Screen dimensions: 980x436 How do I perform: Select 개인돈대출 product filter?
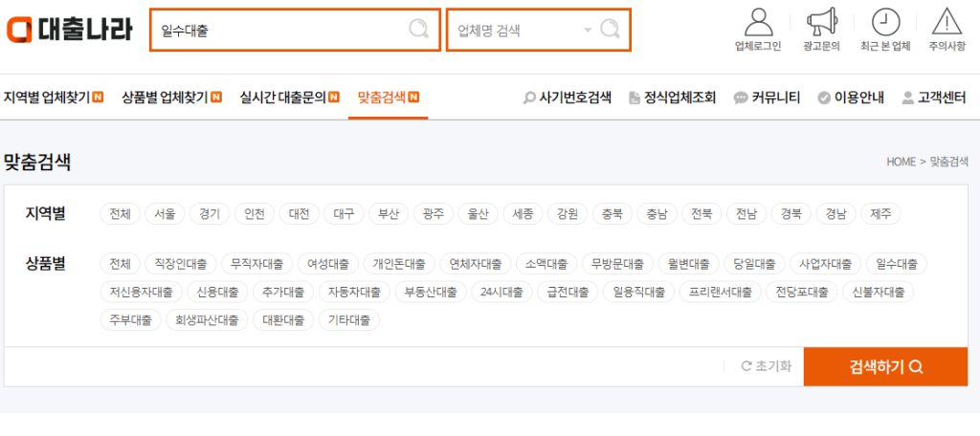[x=399, y=264]
